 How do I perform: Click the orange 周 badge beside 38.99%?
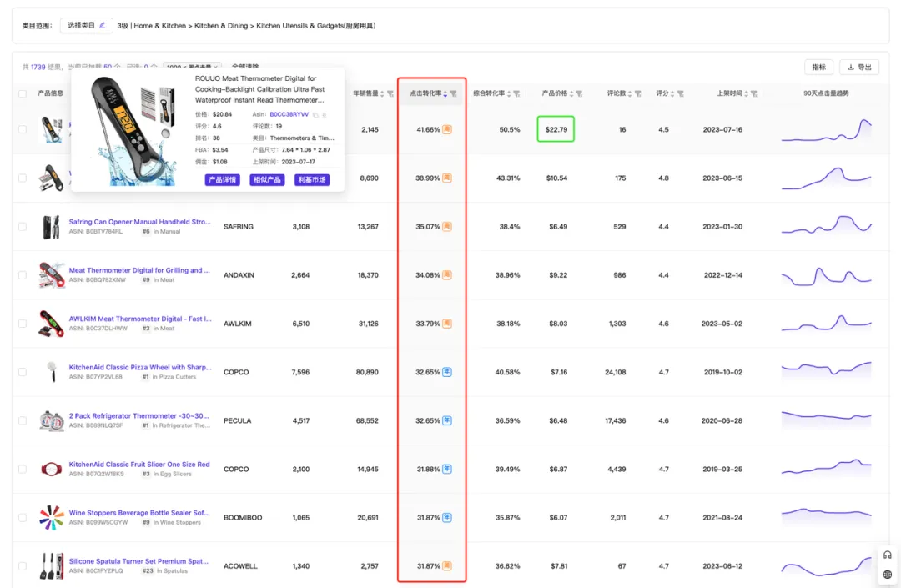[x=447, y=178]
